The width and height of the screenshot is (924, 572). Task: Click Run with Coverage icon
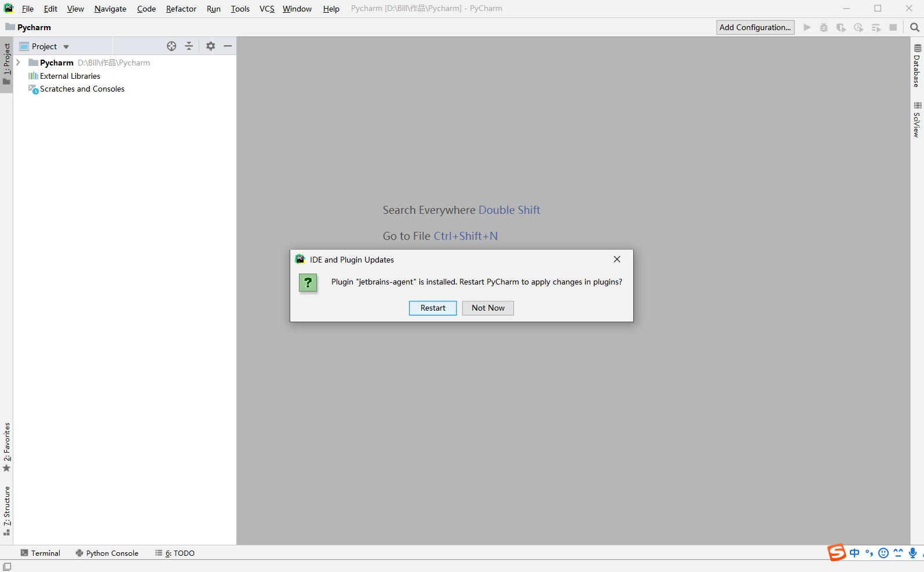841,27
